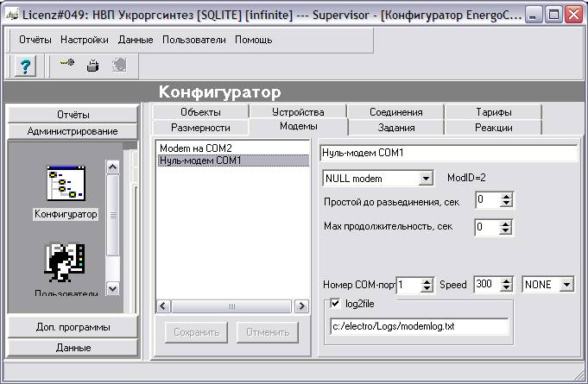
Task: Toggle the log2file checkbox
Action: [336, 304]
